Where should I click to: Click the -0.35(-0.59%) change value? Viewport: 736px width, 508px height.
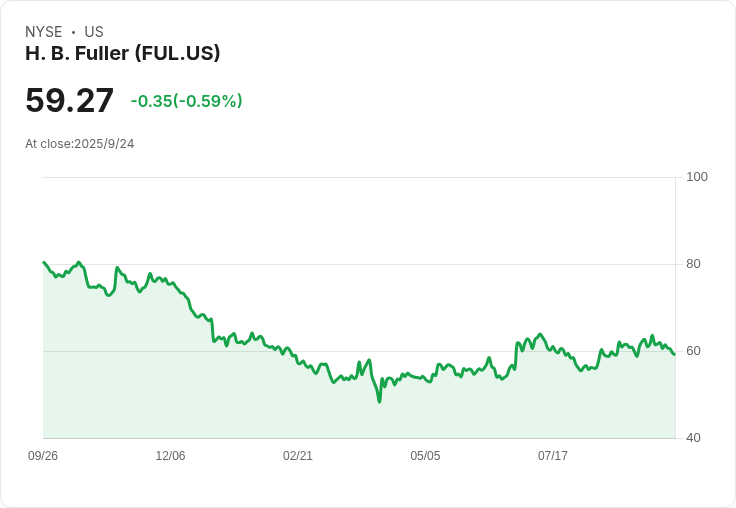coord(186,101)
